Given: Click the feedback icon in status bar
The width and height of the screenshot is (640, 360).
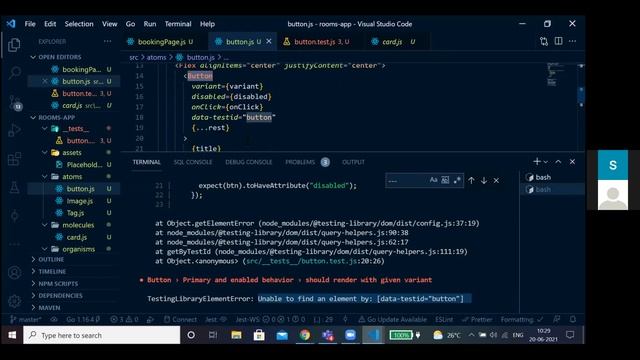Looking at the screenshot, I should 556,319.
